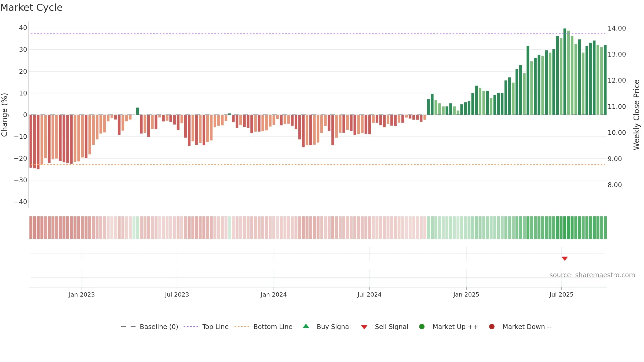The width and height of the screenshot is (644, 362).
Task: Click the orange dotted Bottom Line in the chart
Action: [x=318, y=165]
